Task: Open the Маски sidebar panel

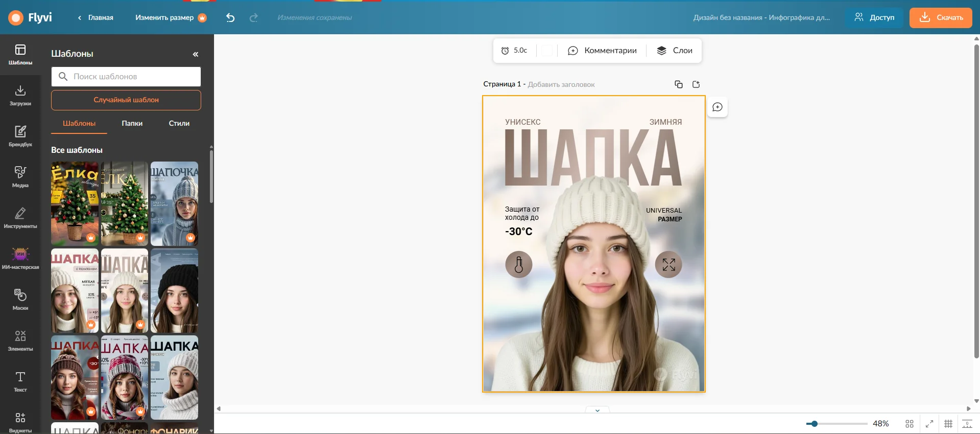Action: (x=20, y=300)
